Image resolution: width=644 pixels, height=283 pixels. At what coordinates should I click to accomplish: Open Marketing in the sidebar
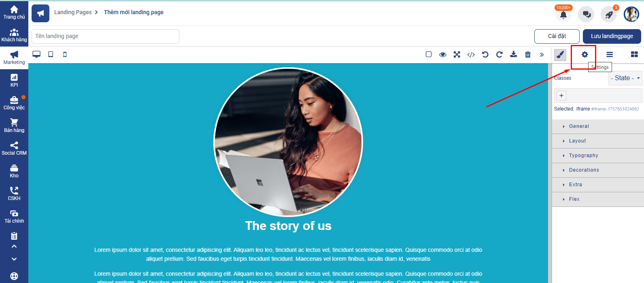coord(14,58)
